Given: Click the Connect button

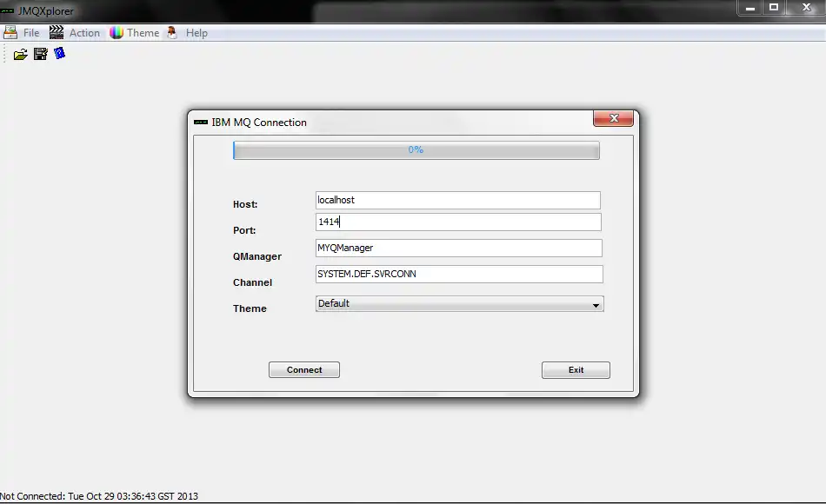Looking at the screenshot, I should [304, 369].
